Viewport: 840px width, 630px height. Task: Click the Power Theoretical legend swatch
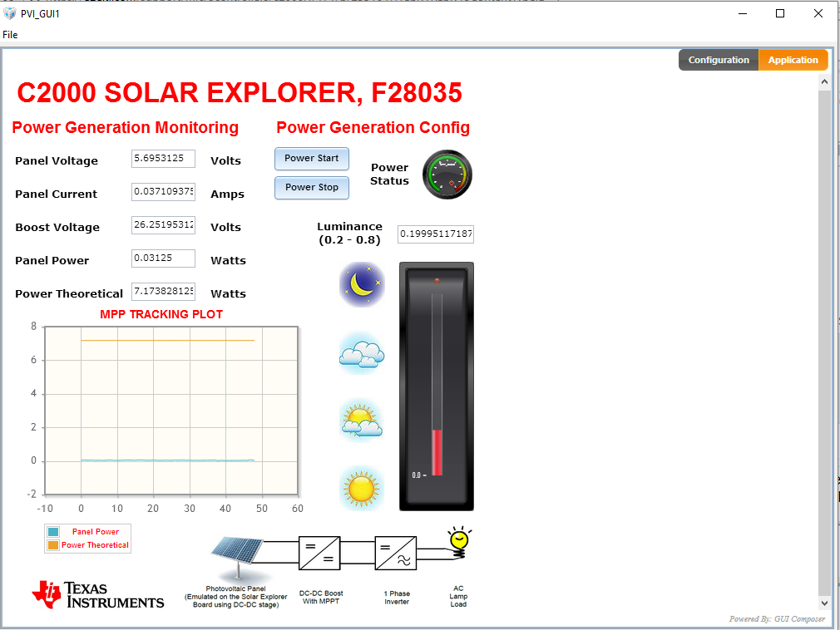tap(53, 545)
